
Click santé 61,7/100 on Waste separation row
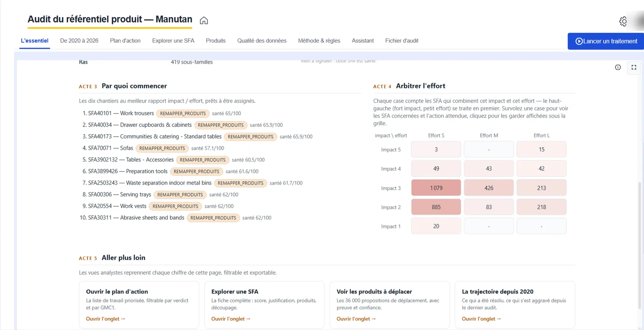coord(286,183)
